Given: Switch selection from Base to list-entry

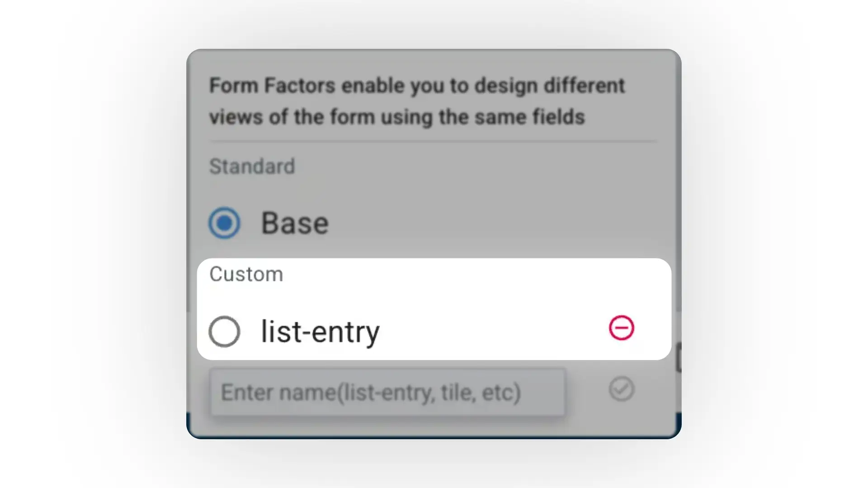Looking at the screenshot, I should point(225,331).
